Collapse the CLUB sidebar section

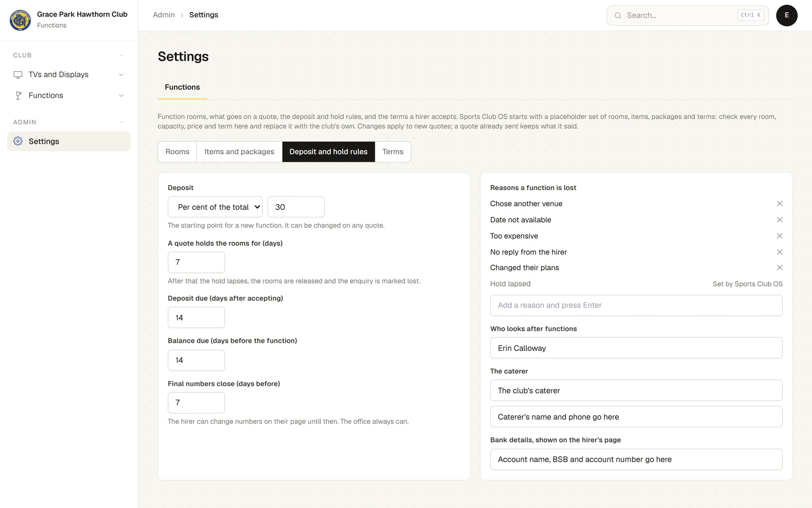pos(121,55)
